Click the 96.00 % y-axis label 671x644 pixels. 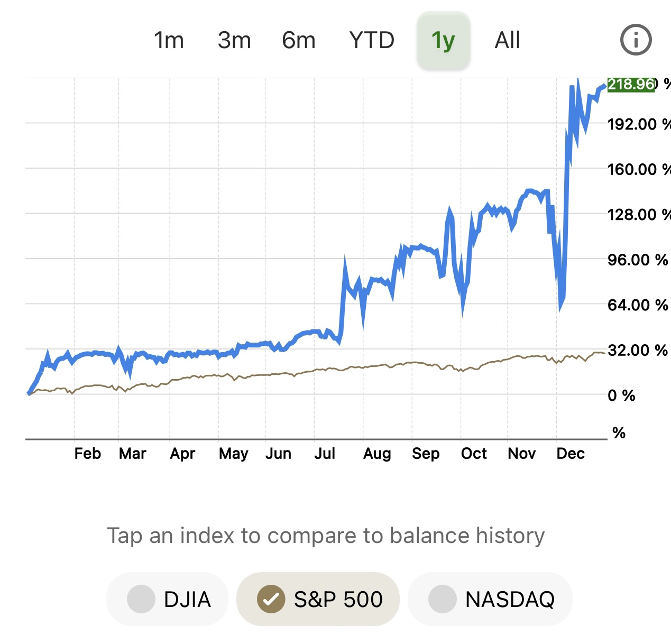(637, 260)
